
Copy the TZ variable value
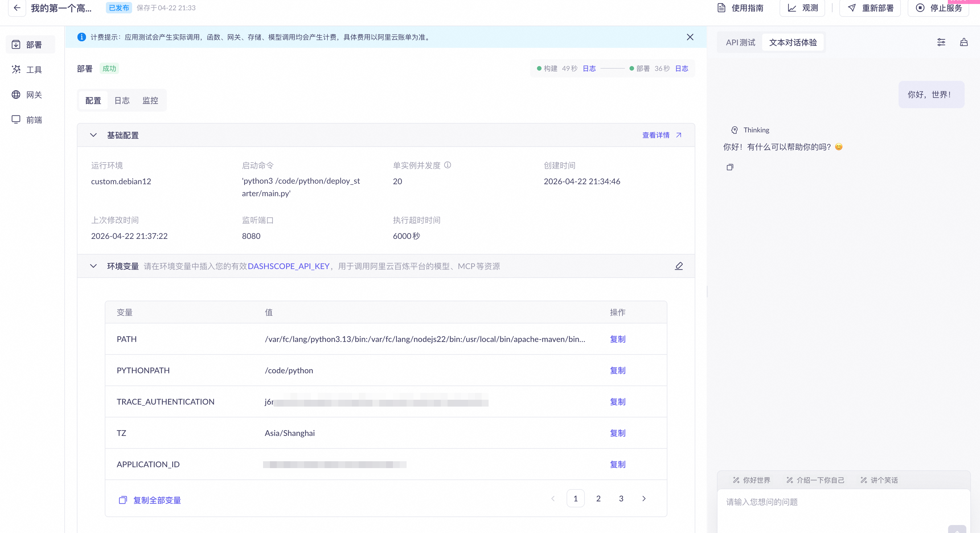point(618,433)
